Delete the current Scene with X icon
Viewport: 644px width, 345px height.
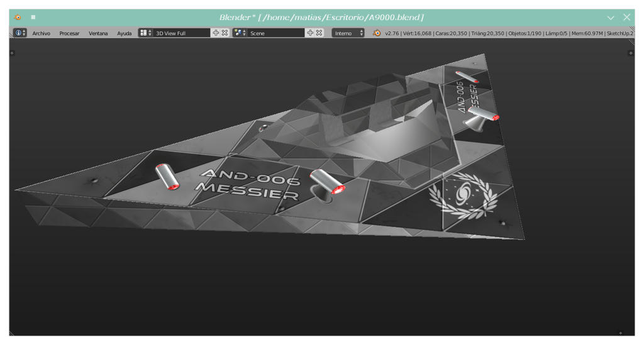[x=319, y=33]
